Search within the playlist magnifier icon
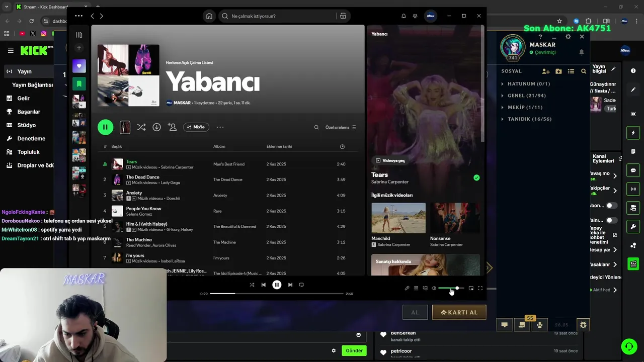644x362 pixels. point(316,127)
